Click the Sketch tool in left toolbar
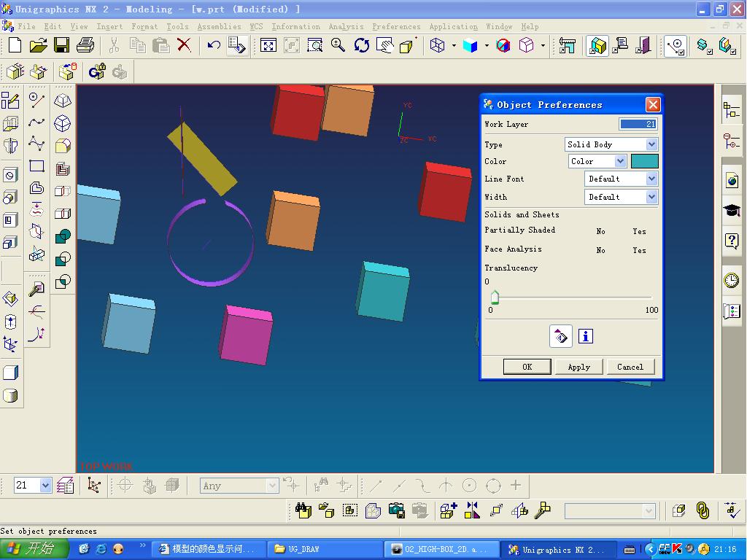This screenshot has width=747, height=560. (10, 101)
